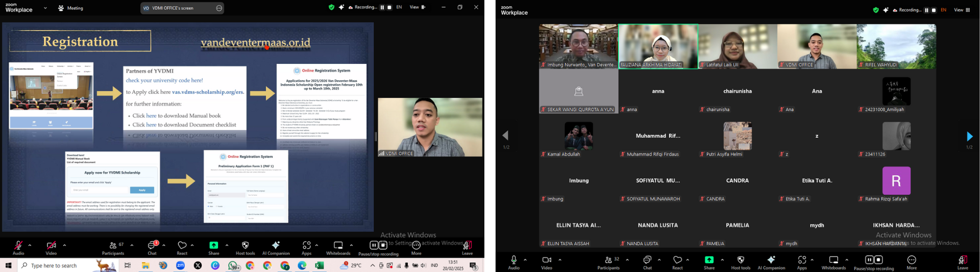Viewport: 980px width, 272px height.
Task: Show hidden system tray icons chevron
Action: pos(373,265)
